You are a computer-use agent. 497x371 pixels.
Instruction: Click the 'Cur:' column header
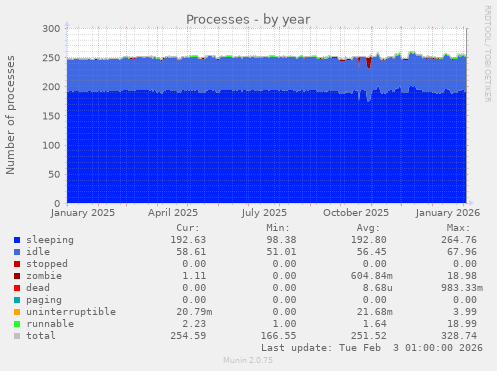click(x=188, y=228)
